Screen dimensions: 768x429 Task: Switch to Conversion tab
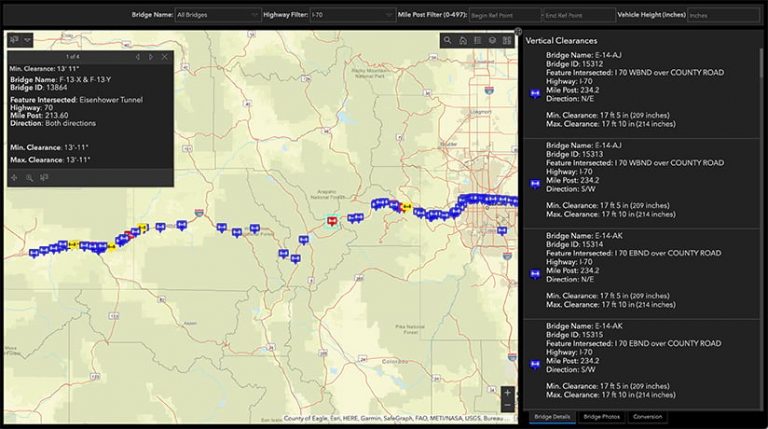click(648, 417)
